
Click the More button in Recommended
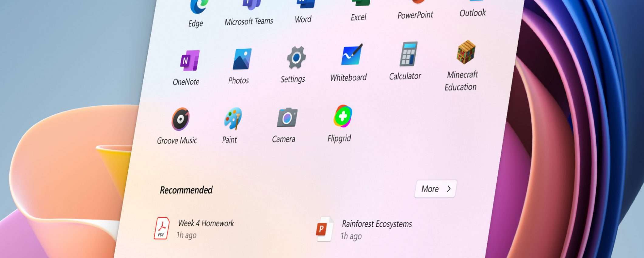tap(435, 189)
